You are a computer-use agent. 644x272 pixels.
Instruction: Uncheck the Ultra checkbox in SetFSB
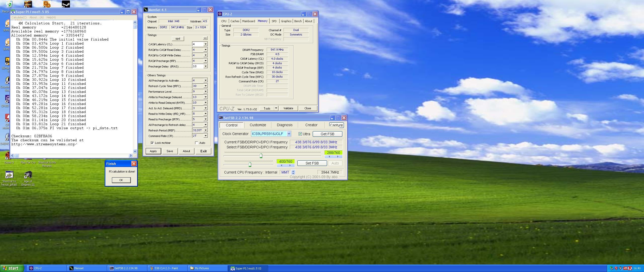click(x=300, y=134)
